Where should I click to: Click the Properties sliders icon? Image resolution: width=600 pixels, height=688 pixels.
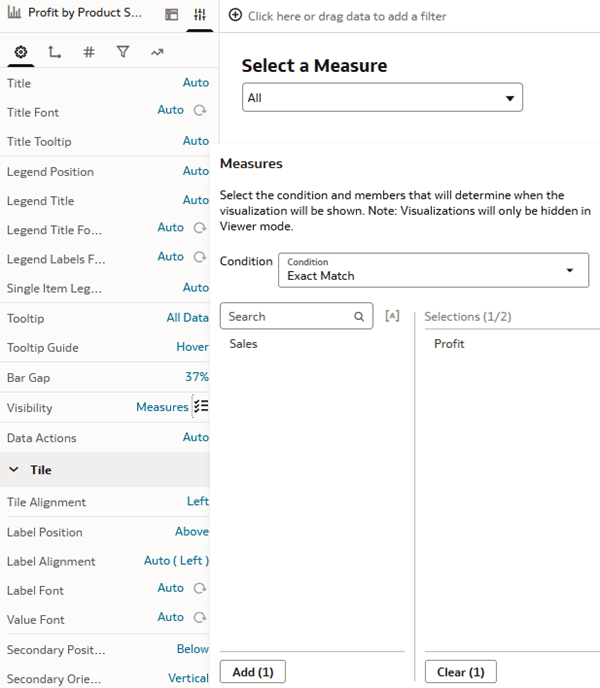200,15
